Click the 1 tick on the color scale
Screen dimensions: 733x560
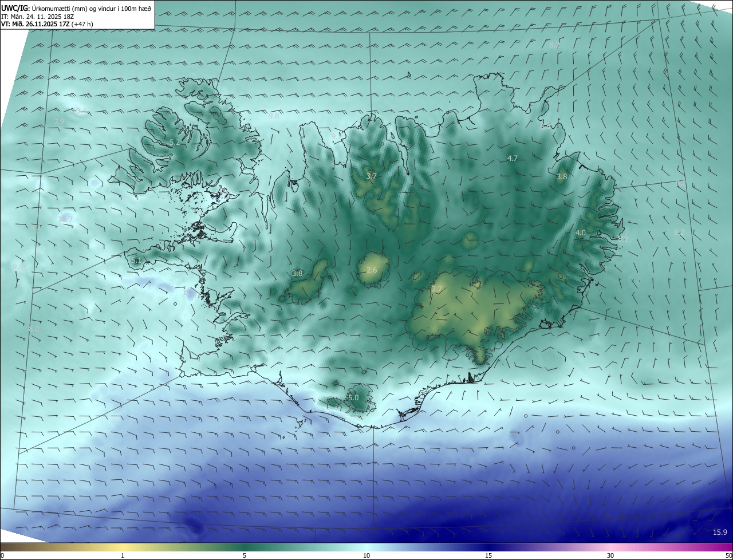click(x=123, y=555)
